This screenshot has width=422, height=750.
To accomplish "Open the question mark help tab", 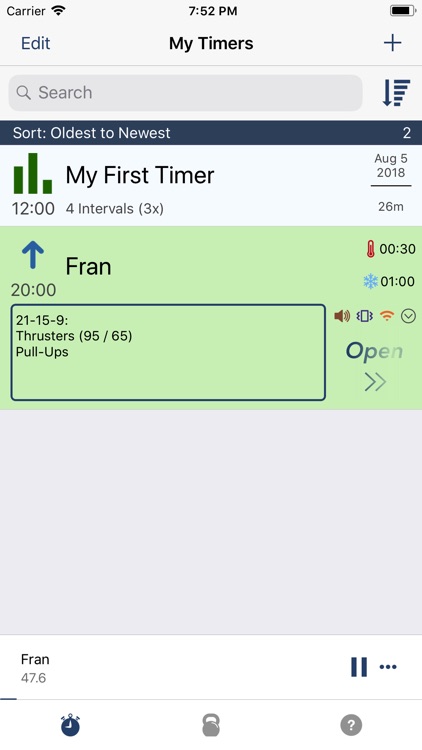I will tap(351, 725).
